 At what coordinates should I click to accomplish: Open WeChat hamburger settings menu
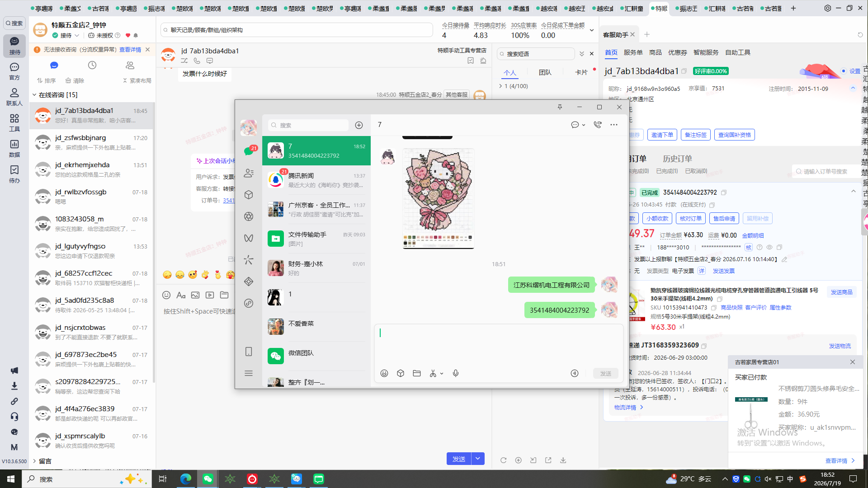249,373
